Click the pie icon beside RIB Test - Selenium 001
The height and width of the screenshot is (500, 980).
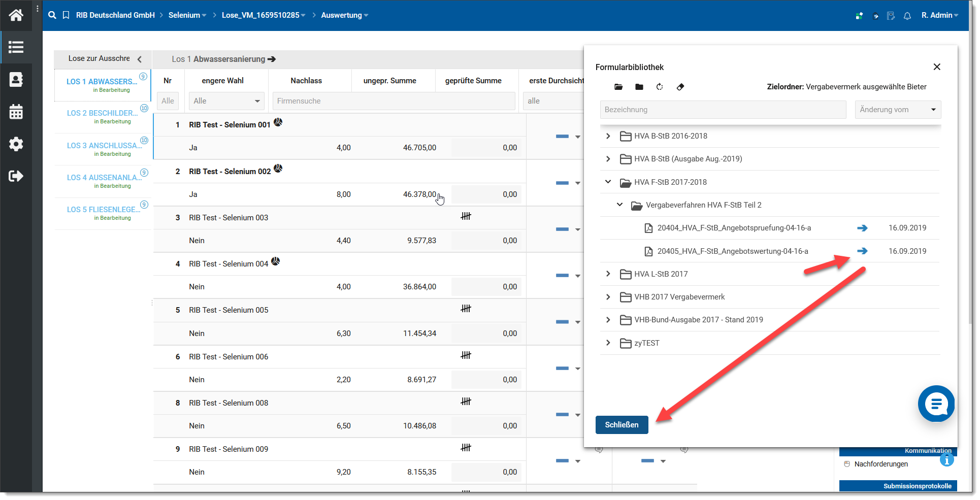pyautogui.click(x=278, y=122)
